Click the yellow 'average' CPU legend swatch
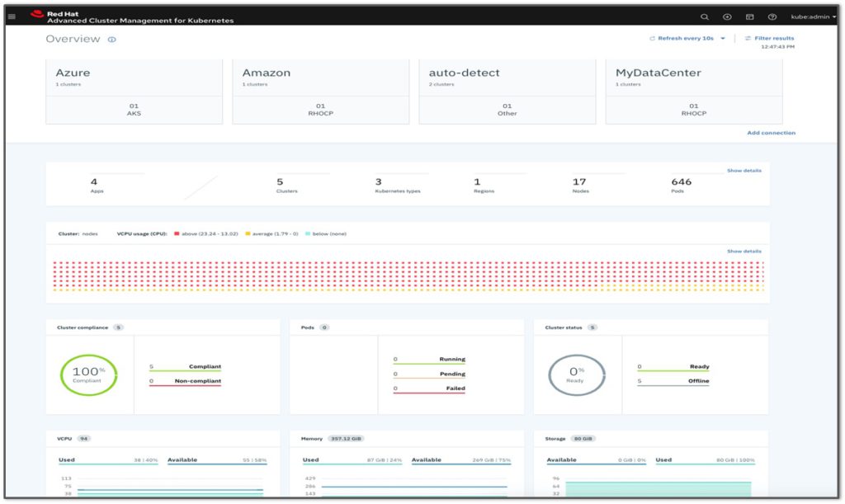 pos(248,233)
